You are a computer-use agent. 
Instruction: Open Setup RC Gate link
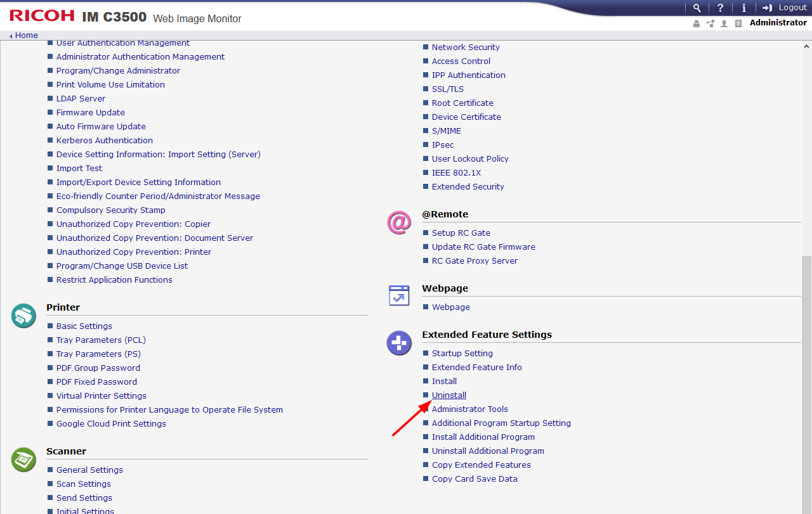pyautogui.click(x=461, y=233)
